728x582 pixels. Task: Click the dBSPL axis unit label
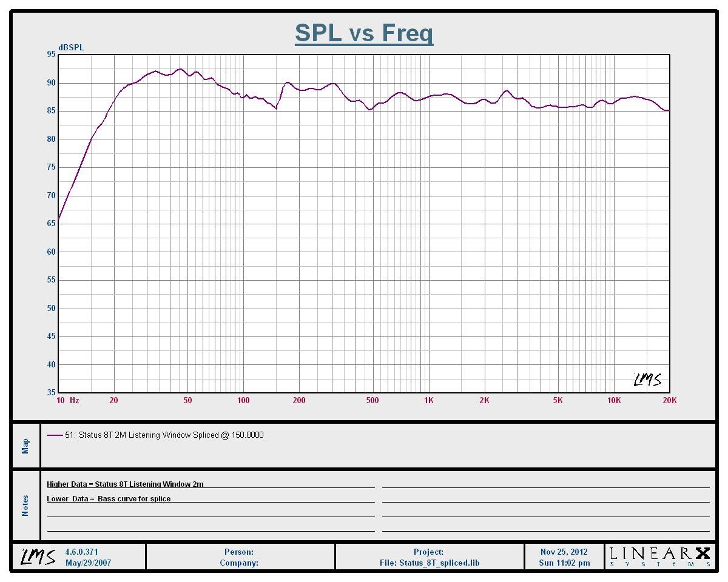71,47
